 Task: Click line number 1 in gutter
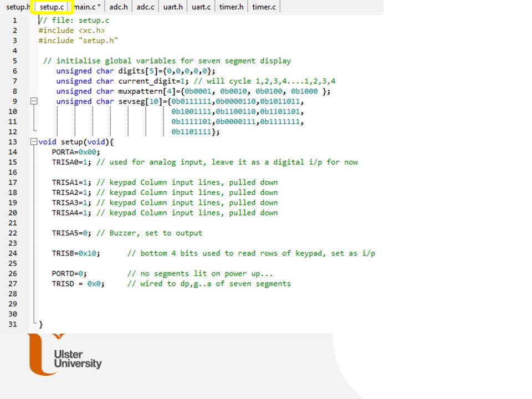coord(14,21)
